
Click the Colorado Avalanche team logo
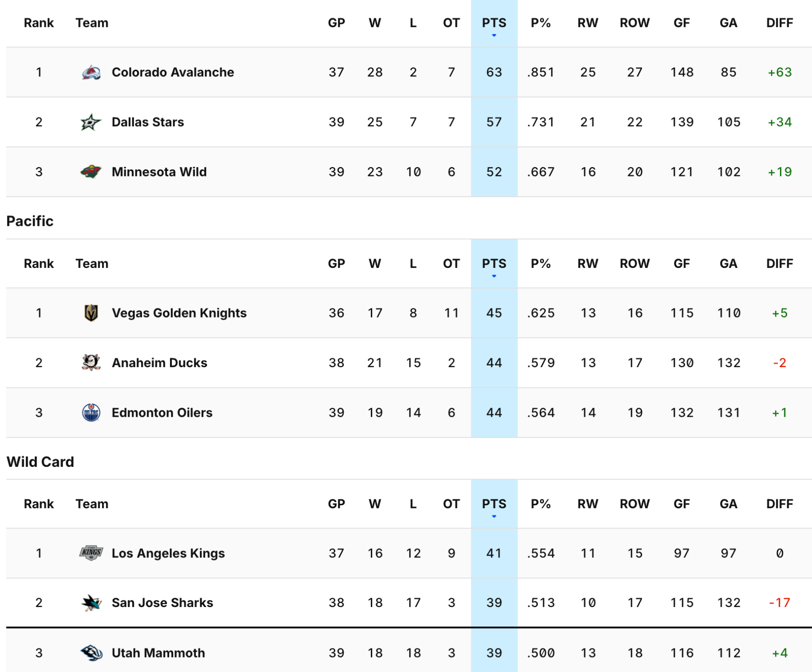point(91,73)
